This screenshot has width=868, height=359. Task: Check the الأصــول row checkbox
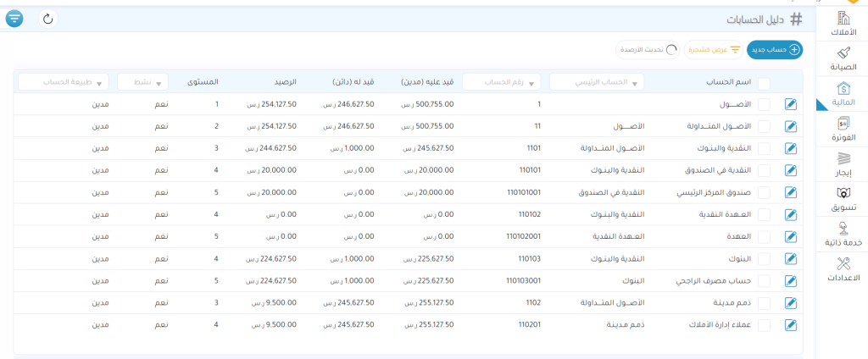(x=764, y=104)
